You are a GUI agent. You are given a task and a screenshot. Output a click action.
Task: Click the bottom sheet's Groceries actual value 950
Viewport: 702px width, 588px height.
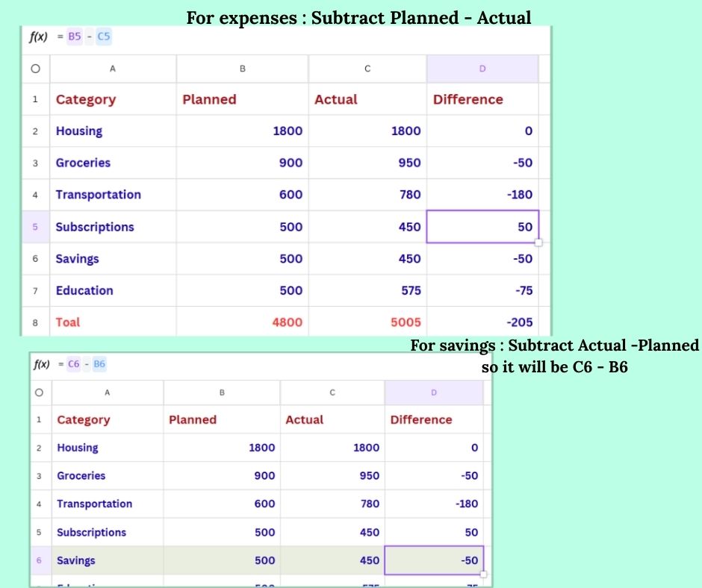(332, 475)
